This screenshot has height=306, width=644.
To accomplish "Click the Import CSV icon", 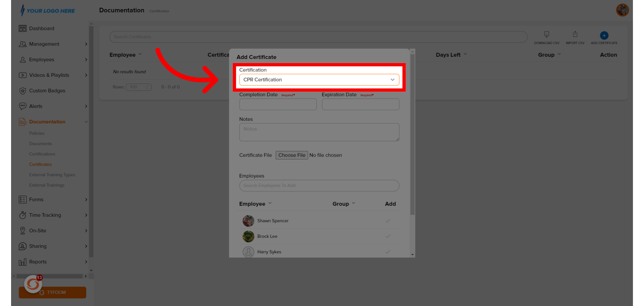I will (575, 35).
